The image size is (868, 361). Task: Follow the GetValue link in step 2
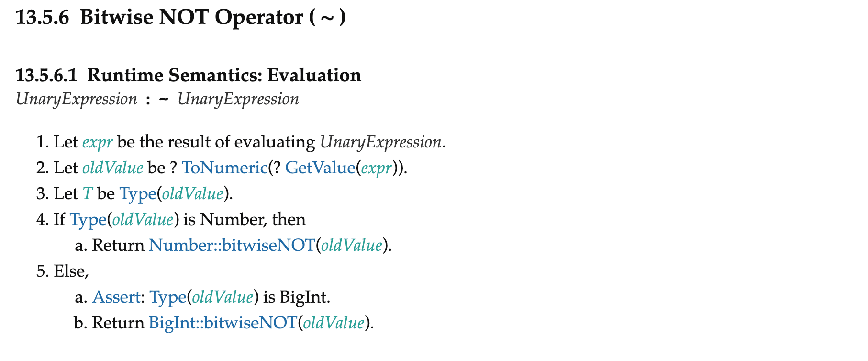(320, 168)
